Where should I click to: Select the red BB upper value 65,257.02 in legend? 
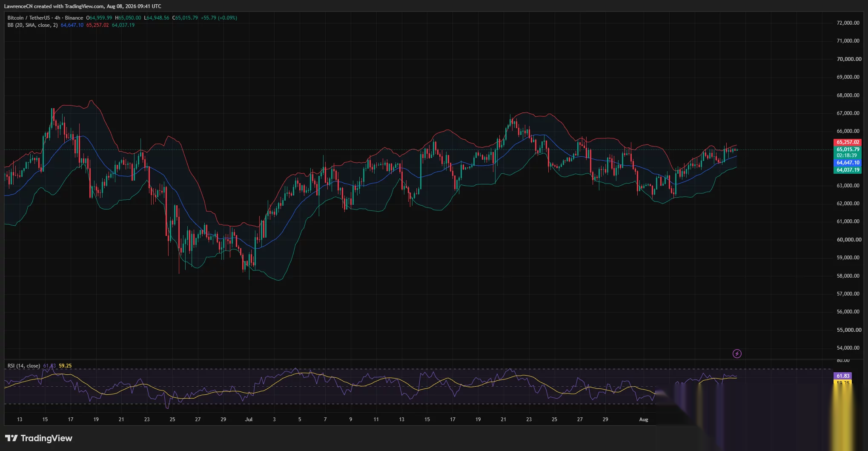(97, 25)
